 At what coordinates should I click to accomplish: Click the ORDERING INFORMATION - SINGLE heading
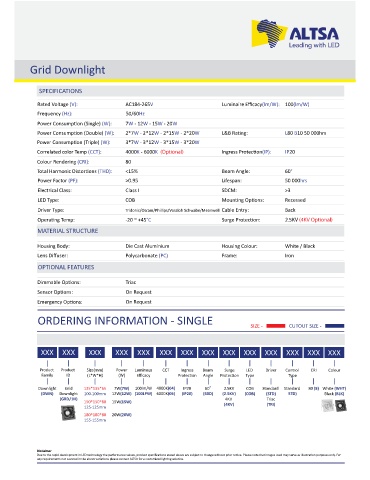125,321
